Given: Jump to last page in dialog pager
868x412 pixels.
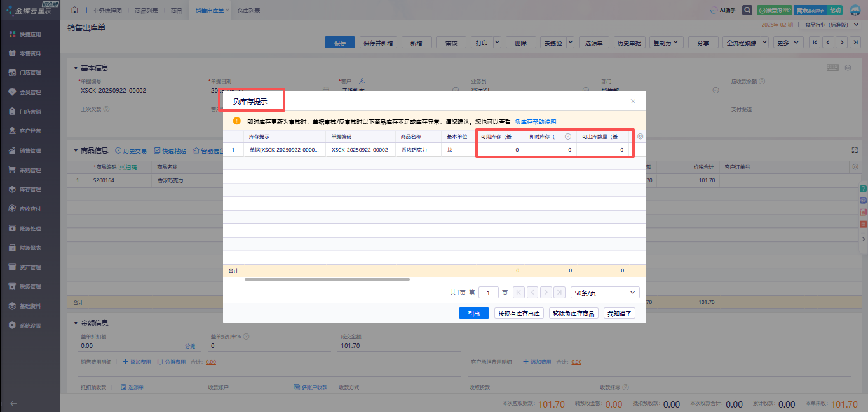Looking at the screenshot, I should pos(559,293).
